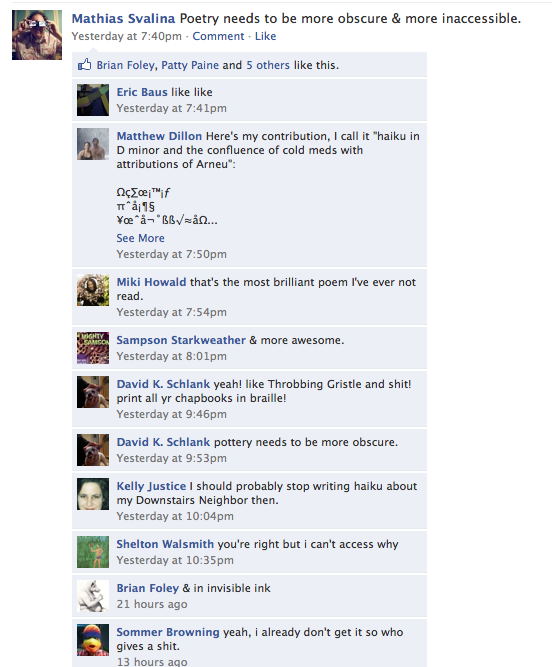
Task: Click the Comment link under the post
Action: coord(218,36)
